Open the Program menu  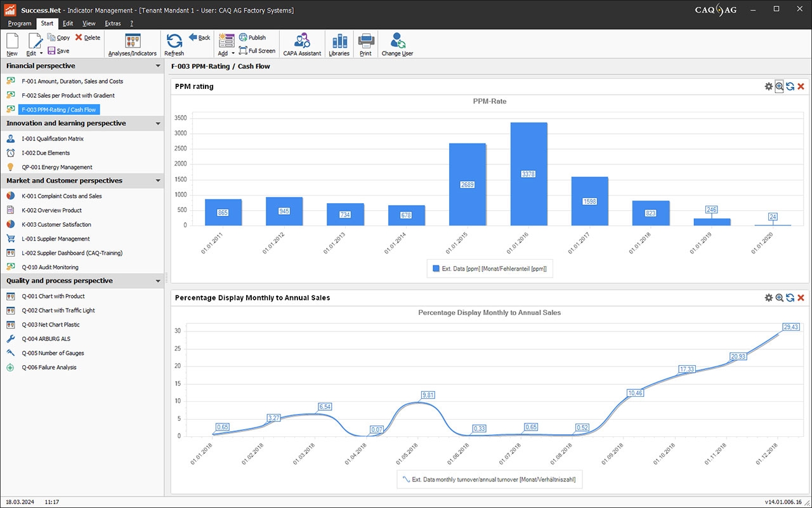tap(20, 23)
